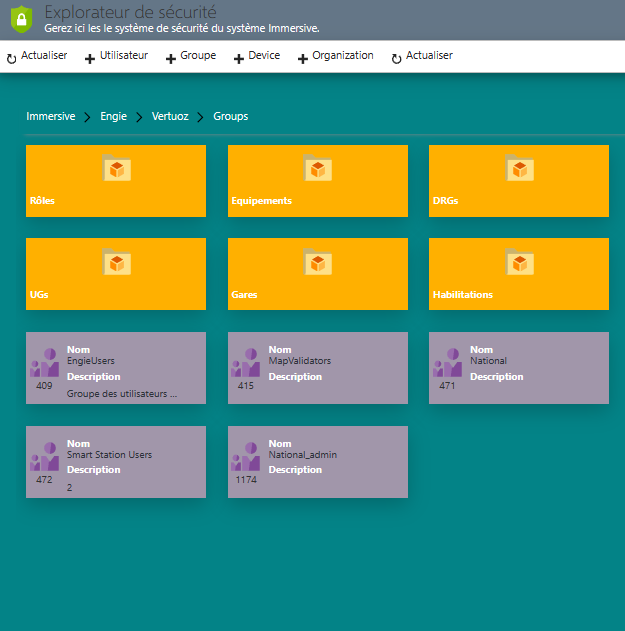625x631 pixels.
Task: Add a new Groupe
Action: click(198, 55)
